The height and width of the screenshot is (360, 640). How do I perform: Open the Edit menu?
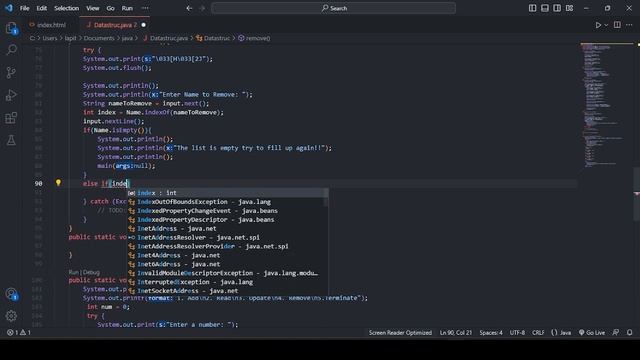tap(42, 8)
